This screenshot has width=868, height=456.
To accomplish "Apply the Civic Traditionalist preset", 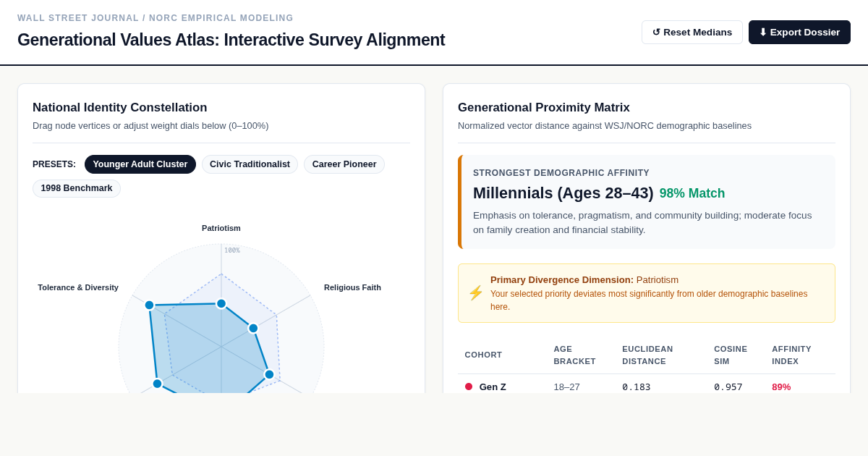I will [x=250, y=164].
